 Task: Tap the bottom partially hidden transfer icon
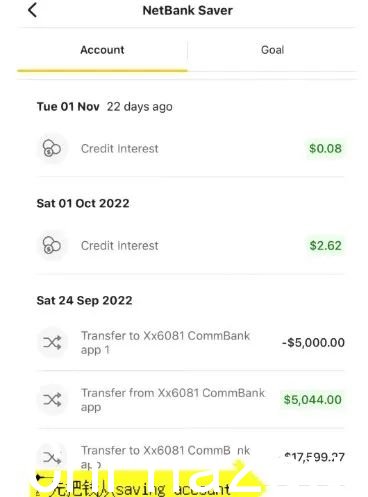(x=52, y=457)
